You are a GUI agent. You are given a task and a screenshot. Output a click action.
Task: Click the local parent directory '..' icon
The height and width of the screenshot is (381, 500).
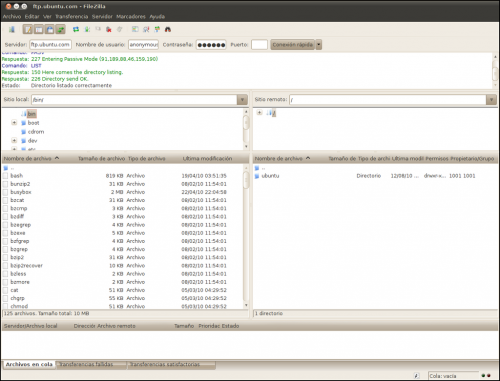(x=5, y=168)
